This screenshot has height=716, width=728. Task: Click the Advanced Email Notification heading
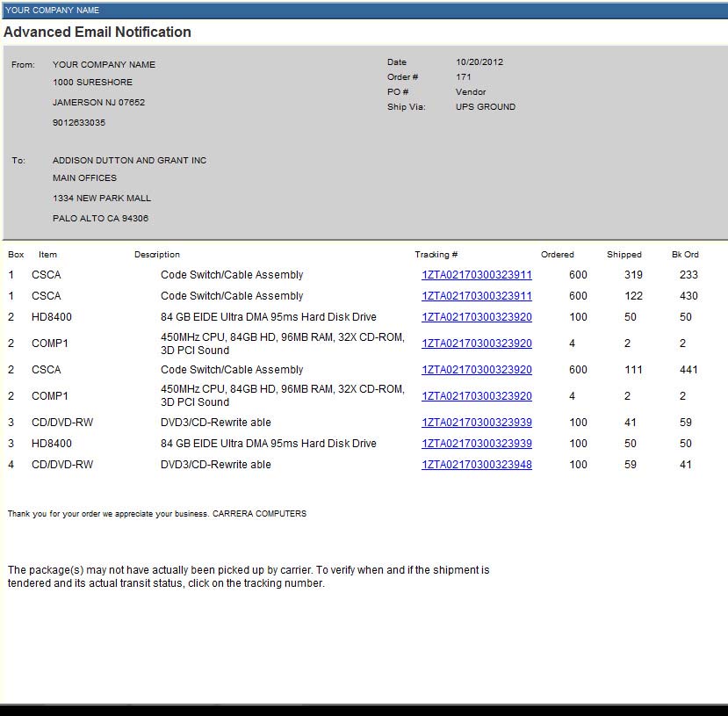(x=97, y=32)
